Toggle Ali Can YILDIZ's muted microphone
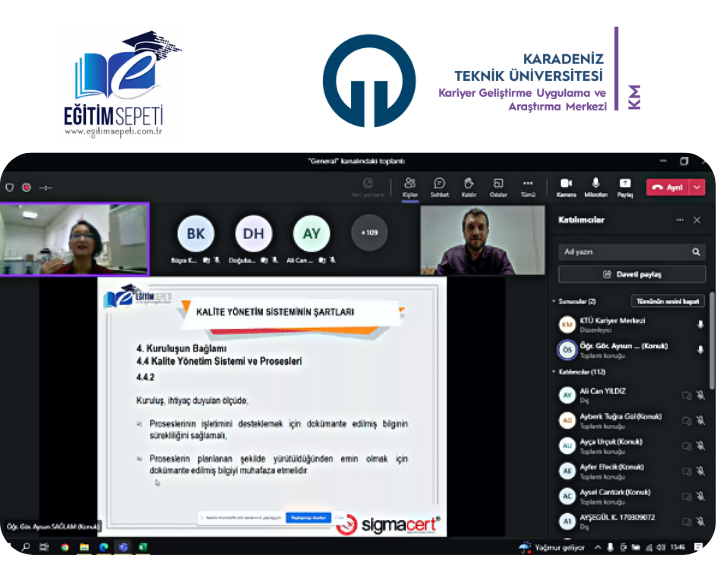Viewport: 716px width, 586px height. pyautogui.click(x=700, y=395)
